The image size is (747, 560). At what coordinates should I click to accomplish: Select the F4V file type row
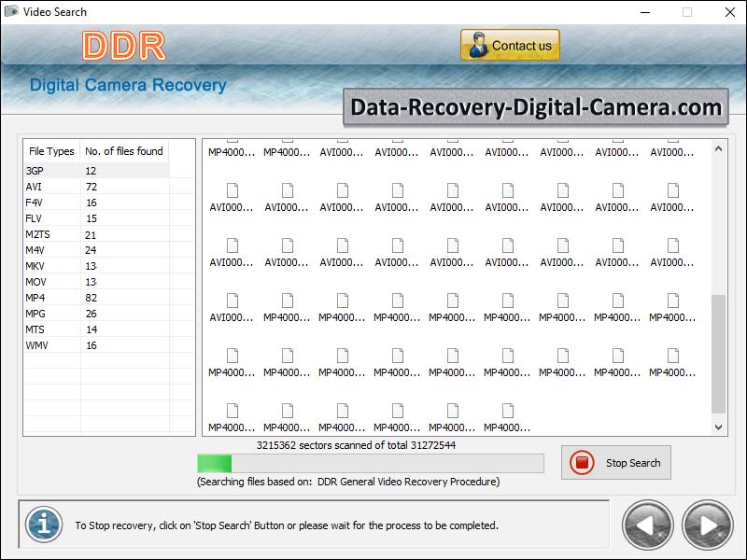97,203
